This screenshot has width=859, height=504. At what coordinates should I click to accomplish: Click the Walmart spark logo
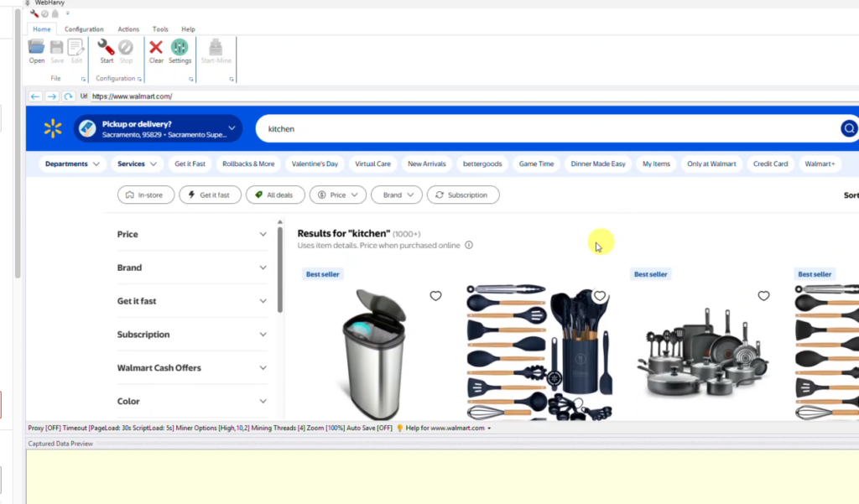(52, 128)
